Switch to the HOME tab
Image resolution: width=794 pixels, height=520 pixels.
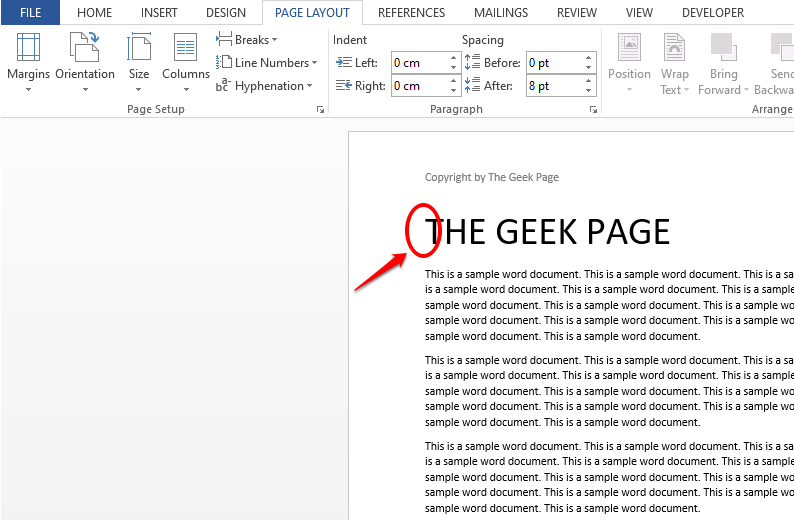[x=94, y=13]
